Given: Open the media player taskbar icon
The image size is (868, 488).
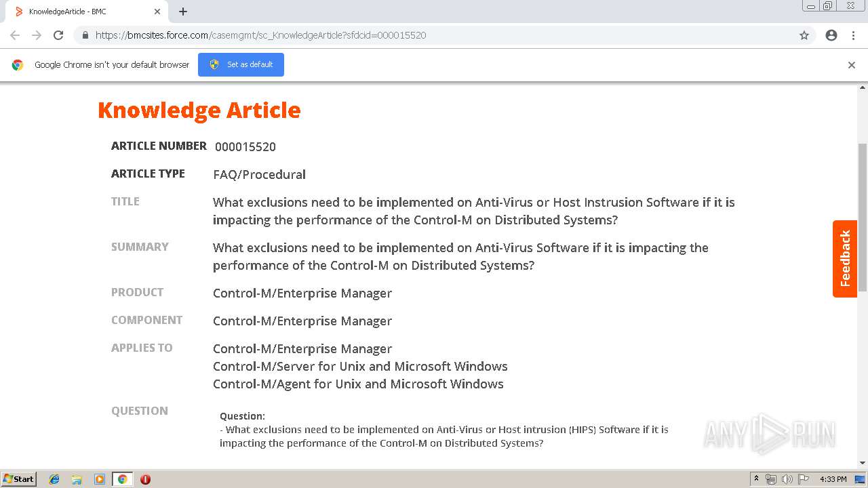Looking at the screenshot, I should [100, 479].
